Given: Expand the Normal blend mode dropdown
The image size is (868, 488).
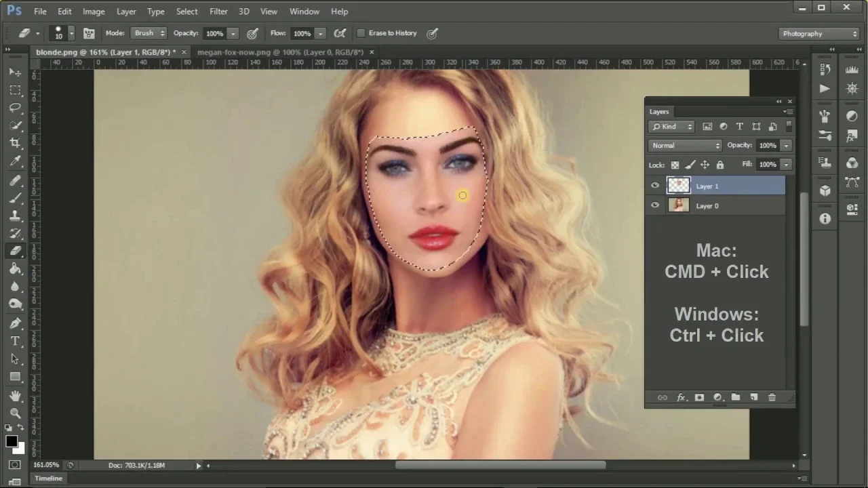Looking at the screenshot, I should [x=686, y=146].
